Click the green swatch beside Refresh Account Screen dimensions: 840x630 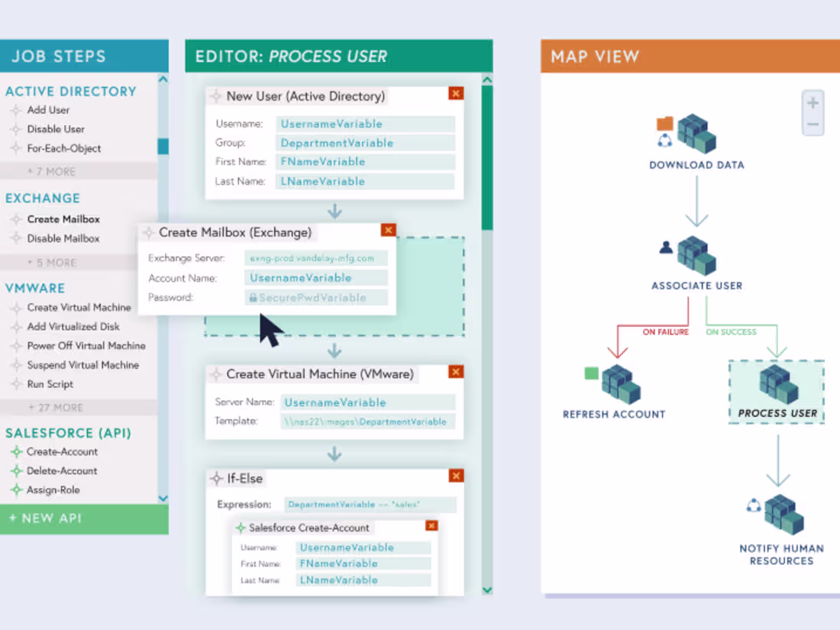(x=590, y=372)
